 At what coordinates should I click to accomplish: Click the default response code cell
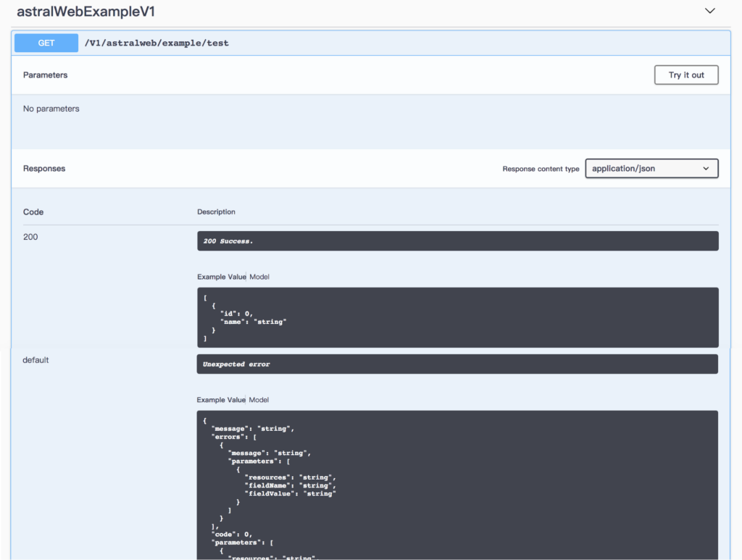tap(36, 360)
